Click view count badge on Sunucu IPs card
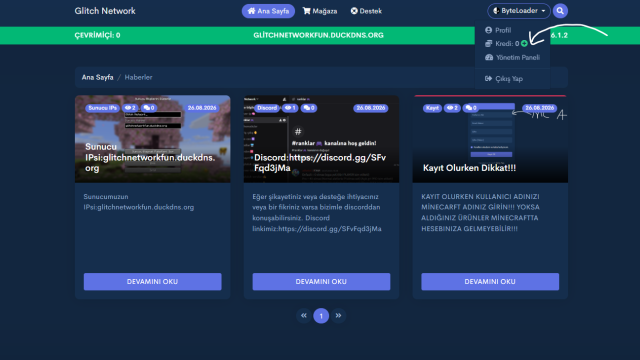 (130, 108)
